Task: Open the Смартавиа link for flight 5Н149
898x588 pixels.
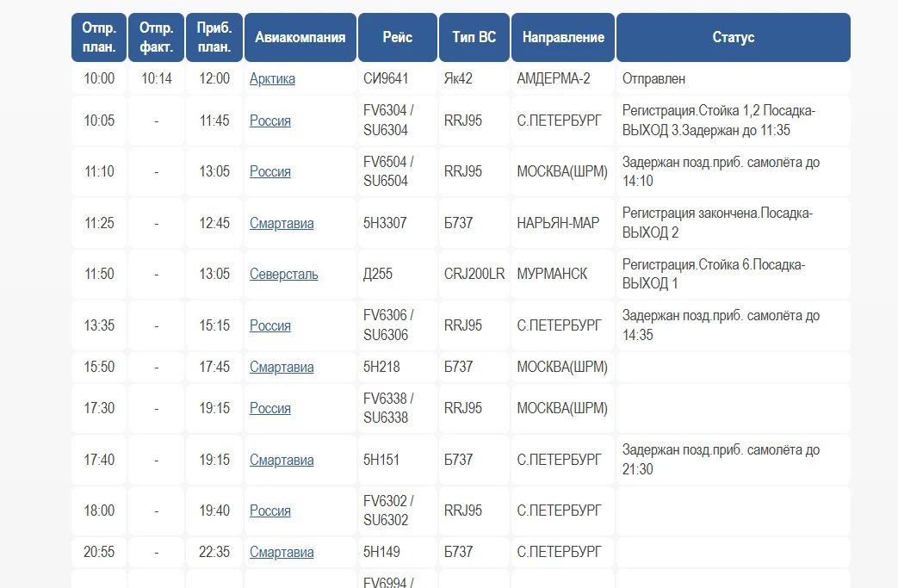Action: tap(282, 552)
